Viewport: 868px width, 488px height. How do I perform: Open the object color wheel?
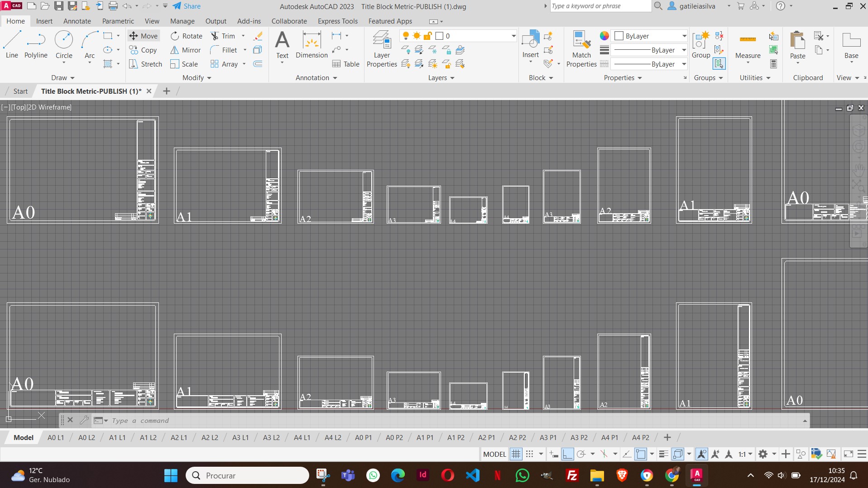point(604,36)
